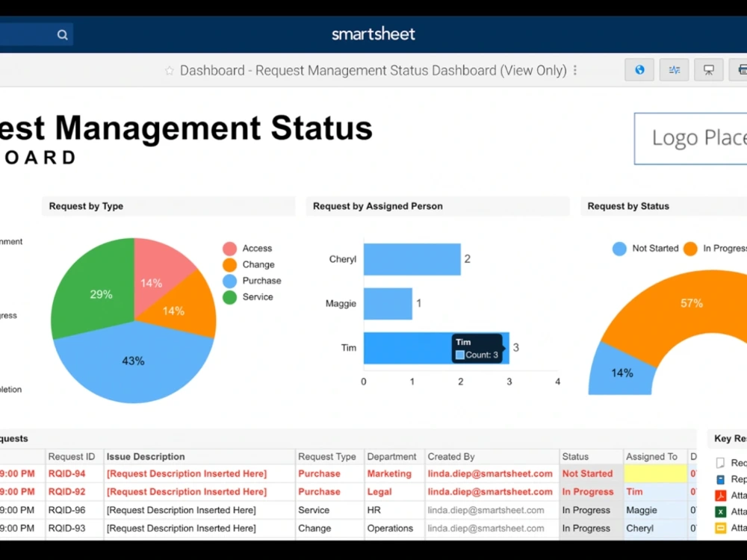Click the orange 57% donut segment
The height and width of the screenshot is (560, 747).
coord(690,303)
